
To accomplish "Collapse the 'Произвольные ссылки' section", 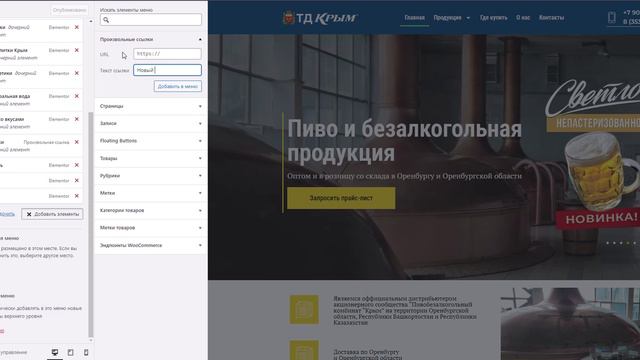I will (x=200, y=40).
